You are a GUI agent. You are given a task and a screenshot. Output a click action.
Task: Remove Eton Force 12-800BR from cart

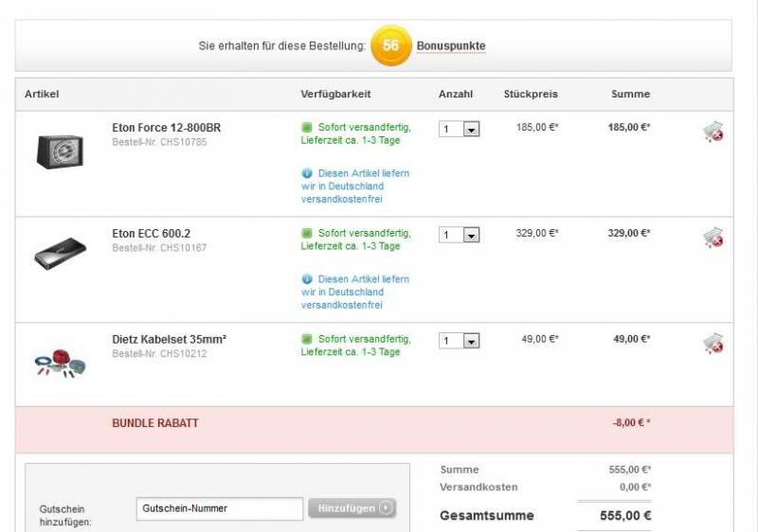(x=713, y=132)
